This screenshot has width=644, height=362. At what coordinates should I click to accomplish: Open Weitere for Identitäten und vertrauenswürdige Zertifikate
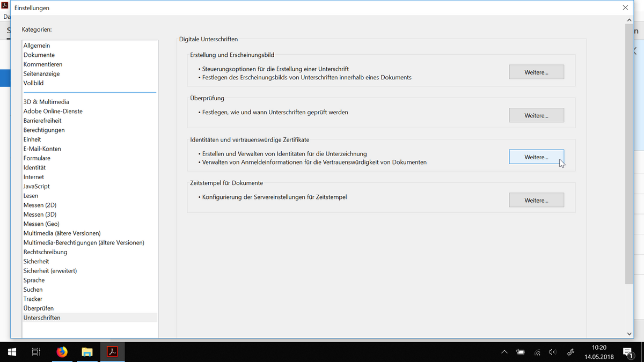[x=536, y=157]
